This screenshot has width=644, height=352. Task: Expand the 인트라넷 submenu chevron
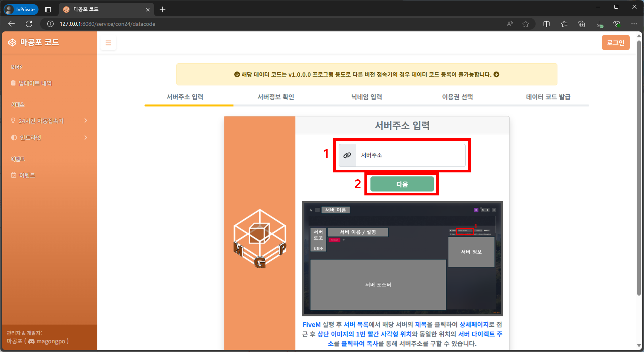point(86,137)
